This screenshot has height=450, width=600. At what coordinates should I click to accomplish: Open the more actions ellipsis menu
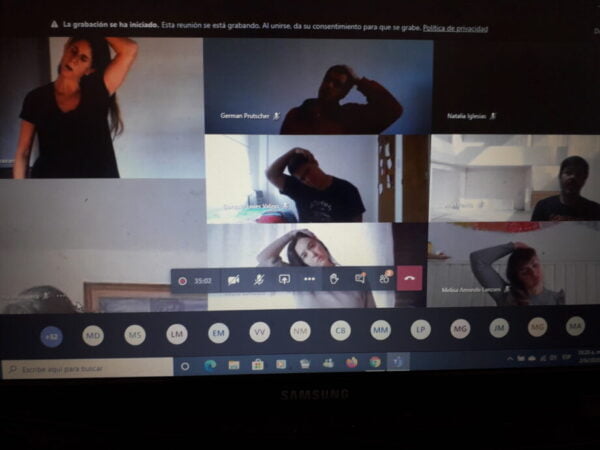point(309,280)
